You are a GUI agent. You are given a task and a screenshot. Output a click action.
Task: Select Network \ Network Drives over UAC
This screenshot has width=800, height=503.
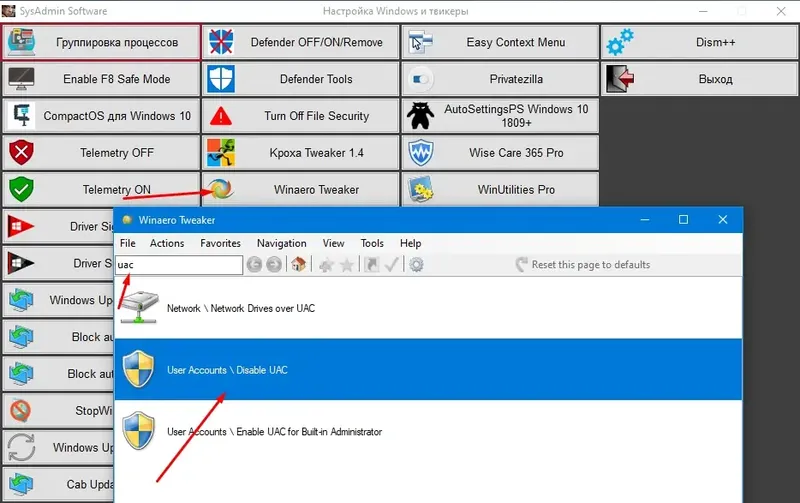(x=428, y=308)
